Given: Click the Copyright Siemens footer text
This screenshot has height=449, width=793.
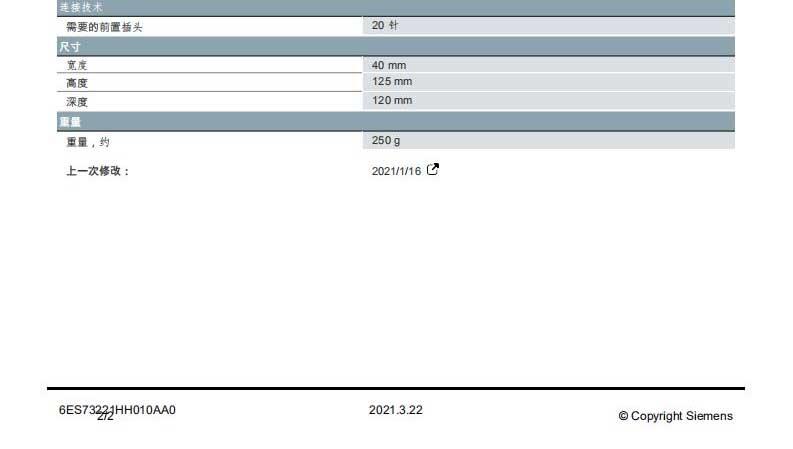Looking at the screenshot, I should (x=675, y=416).
